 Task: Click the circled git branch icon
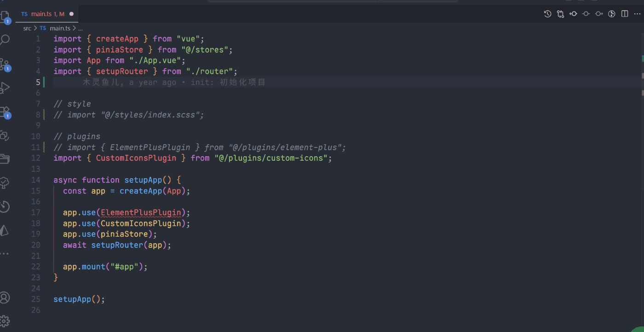click(x=612, y=14)
